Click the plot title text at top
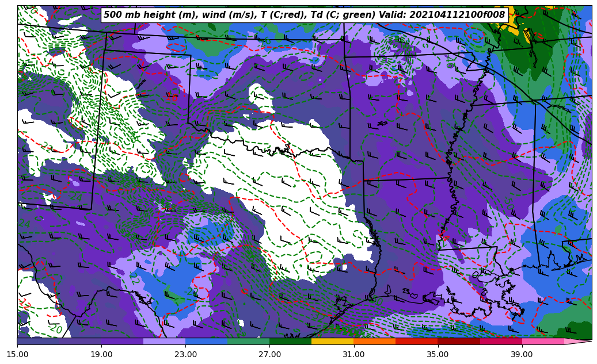Viewport: 597px width, 364px height. [x=304, y=15]
